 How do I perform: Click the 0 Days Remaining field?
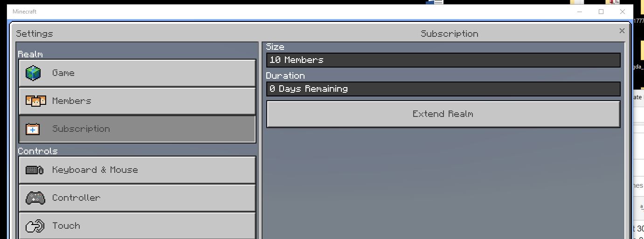click(x=443, y=89)
